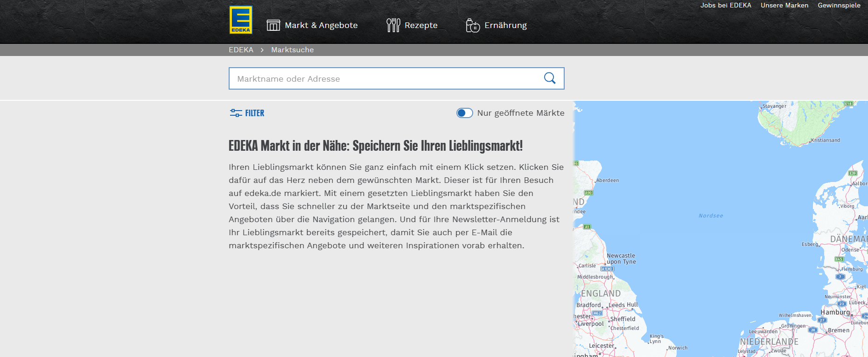Click the breadcrumb chevron separator
This screenshot has width=868, height=357.
point(262,50)
